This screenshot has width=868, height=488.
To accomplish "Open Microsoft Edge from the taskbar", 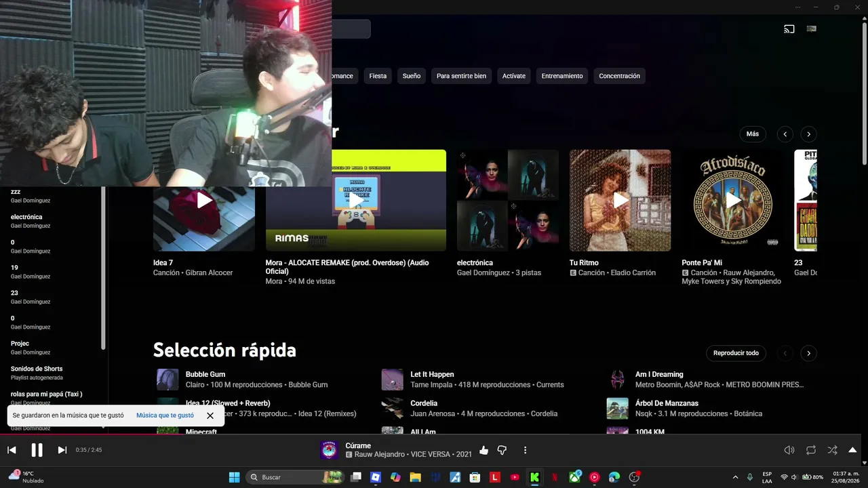I will [x=614, y=477].
